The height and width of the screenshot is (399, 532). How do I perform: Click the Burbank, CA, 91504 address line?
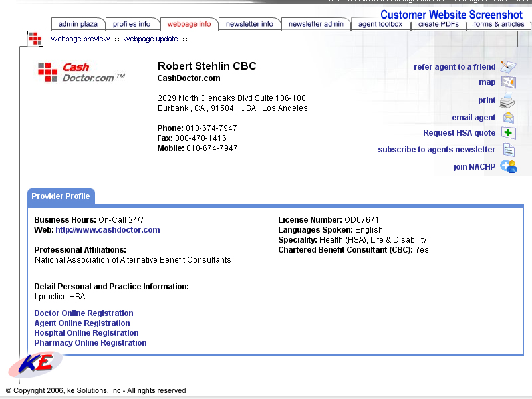click(x=233, y=108)
